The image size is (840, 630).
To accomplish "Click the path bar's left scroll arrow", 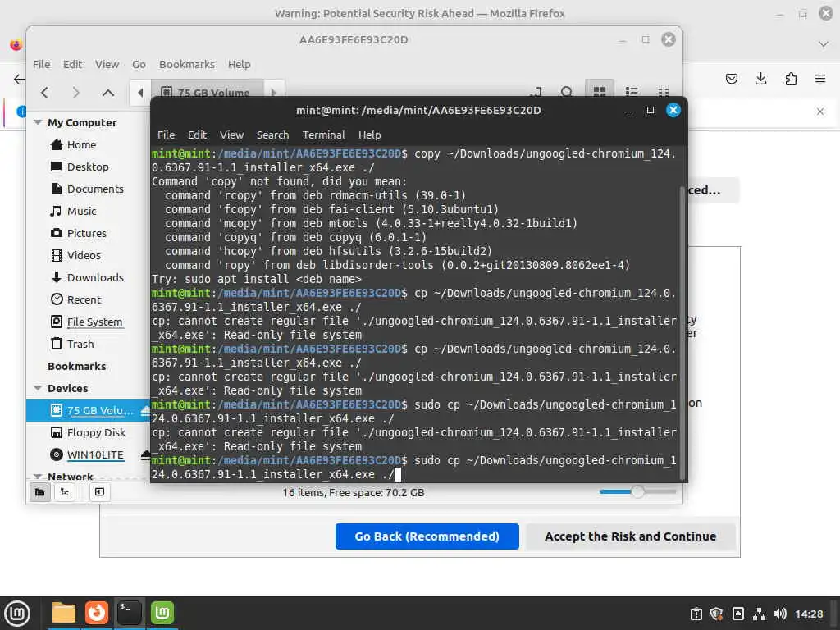I will 140,93.
